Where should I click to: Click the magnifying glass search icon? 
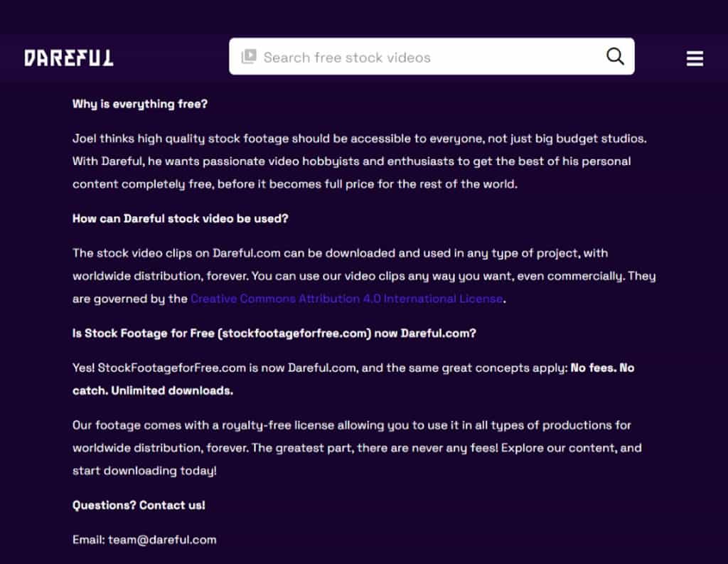pyautogui.click(x=615, y=56)
